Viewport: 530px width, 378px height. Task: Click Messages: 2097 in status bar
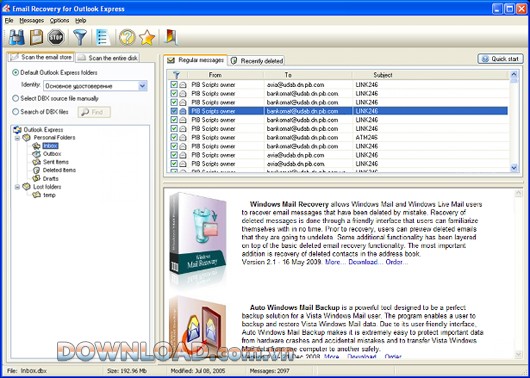(269, 371)
